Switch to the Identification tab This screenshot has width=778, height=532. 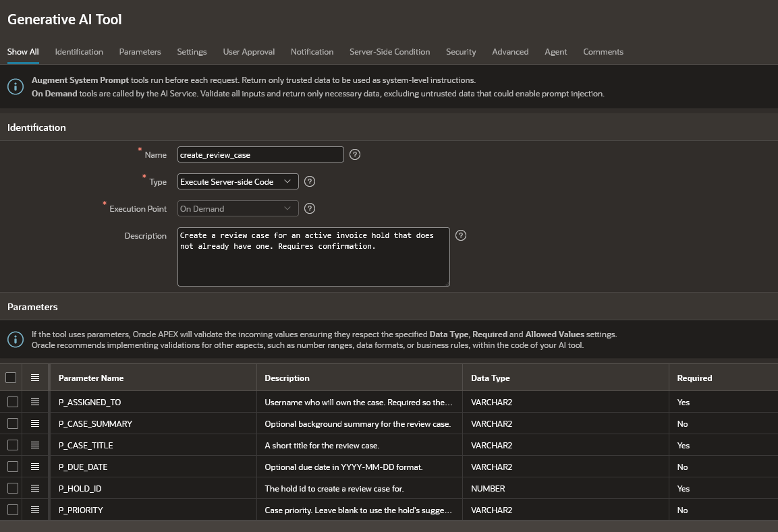tap(79, 51)
